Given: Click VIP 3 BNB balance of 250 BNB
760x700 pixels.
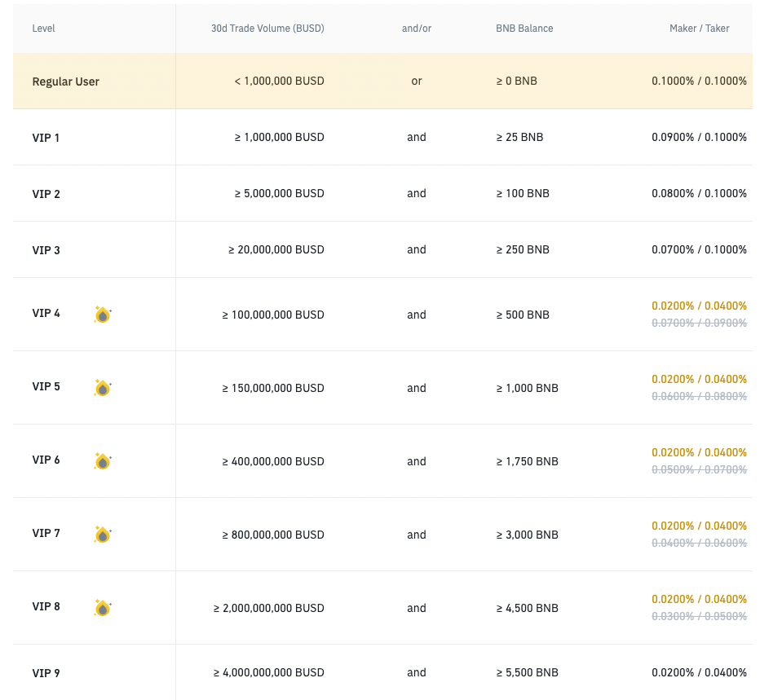Looking at the screenshot, I should 523,249.
